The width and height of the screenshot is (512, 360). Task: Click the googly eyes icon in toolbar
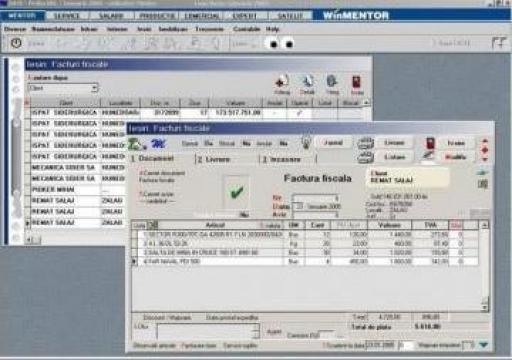[281, 43]
